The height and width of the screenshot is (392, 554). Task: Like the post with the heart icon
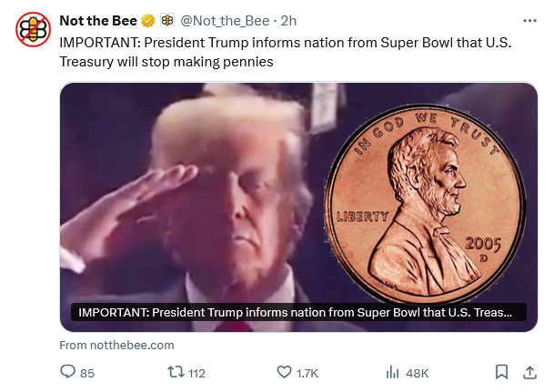click(284, 372)
